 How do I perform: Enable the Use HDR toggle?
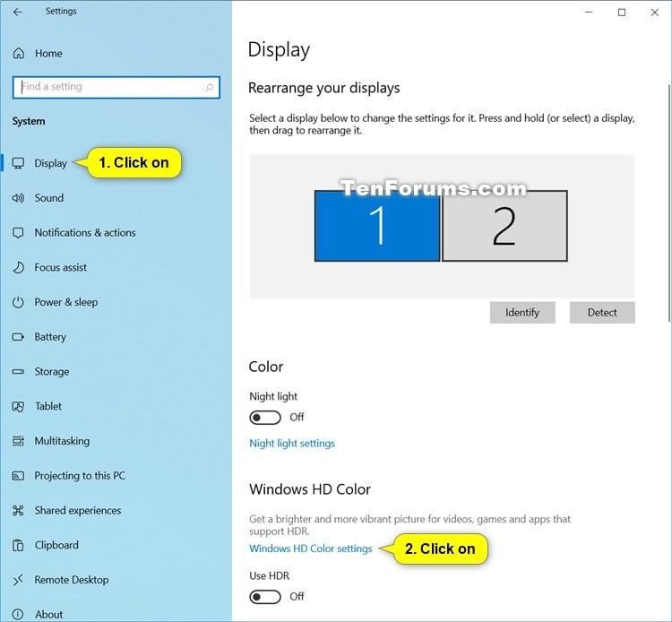click(265, 597)
